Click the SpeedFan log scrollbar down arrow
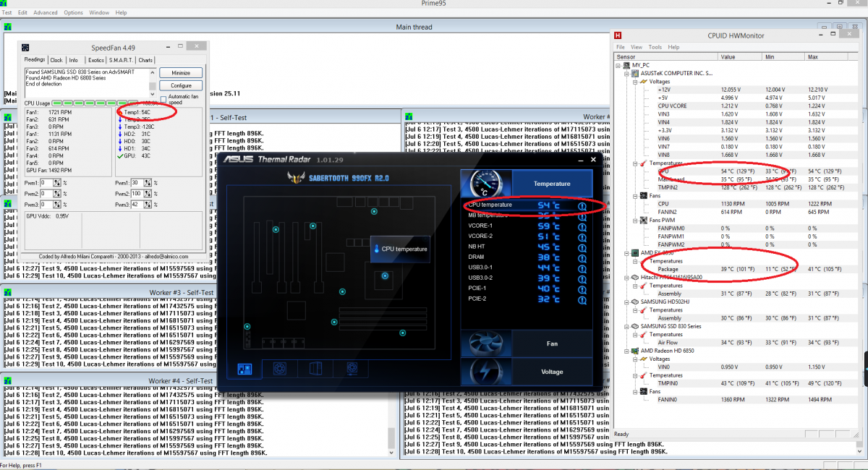Image resolution: width=868 pixels, height=470 pixels. tap(153, 94)
